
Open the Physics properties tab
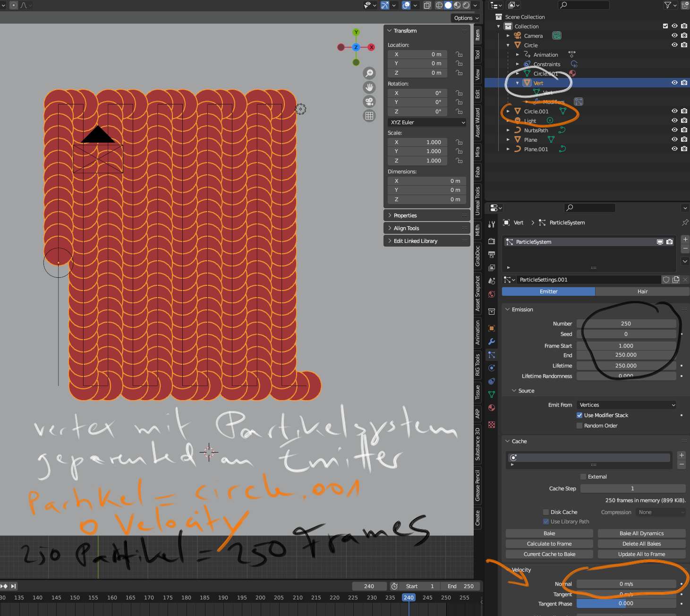pos(492,368)
